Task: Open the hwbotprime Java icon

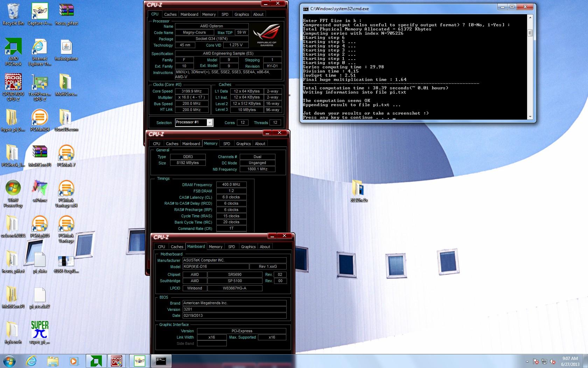Action: tap(66, 50)
